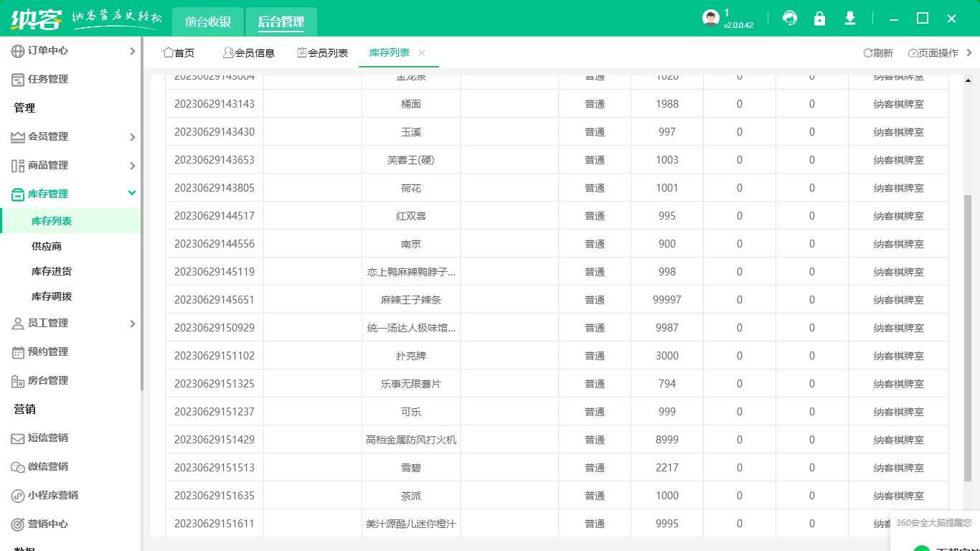Expand the 员工管理 menu arrow

coord(132,324)
